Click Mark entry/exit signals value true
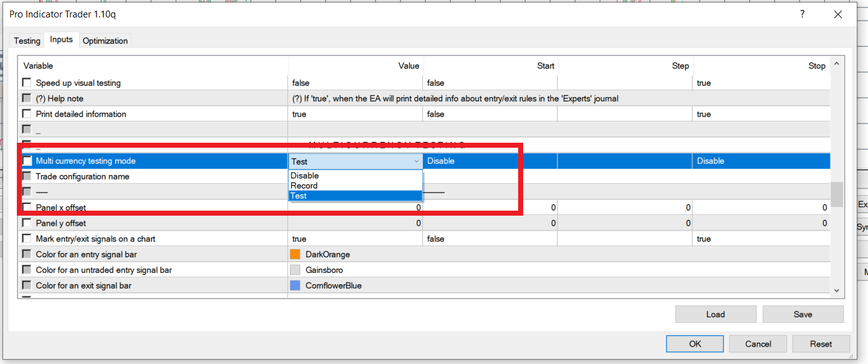868x364 pixels. point(356,239)
